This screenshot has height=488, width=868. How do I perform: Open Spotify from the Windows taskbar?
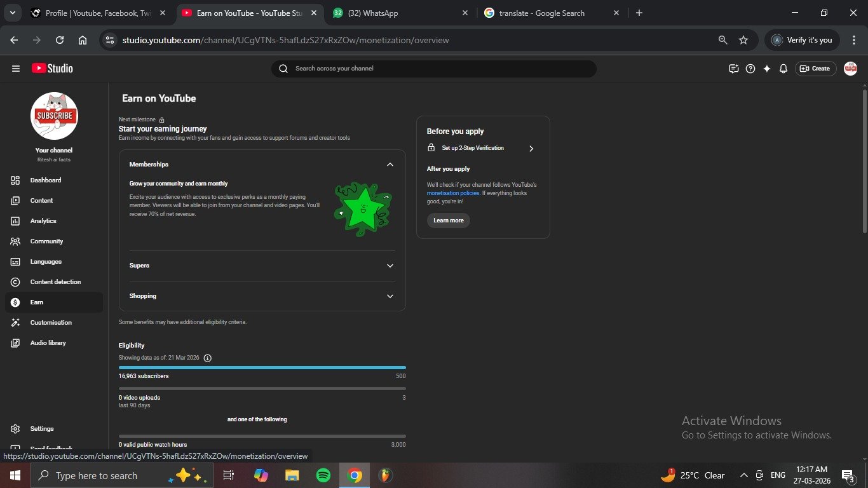323,475
